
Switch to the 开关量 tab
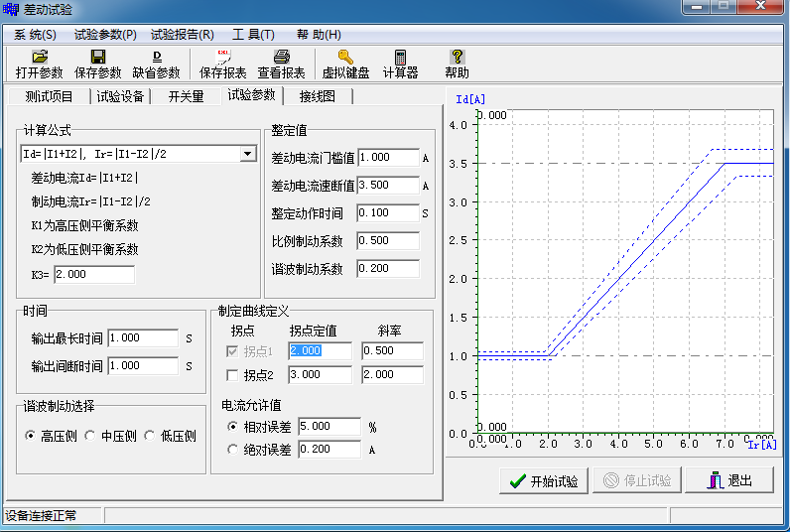(186, 96)
